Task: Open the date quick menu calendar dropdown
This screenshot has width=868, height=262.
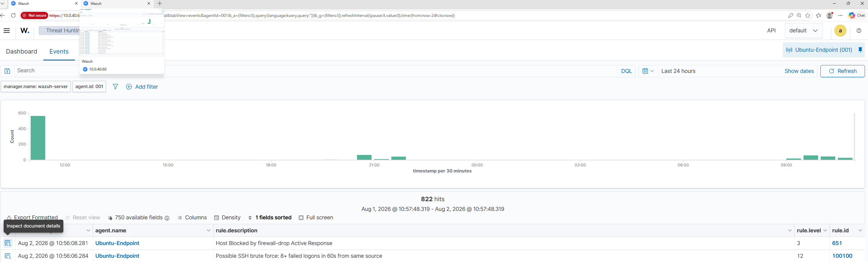Action: pyautogui.click(x=648, y=71)
